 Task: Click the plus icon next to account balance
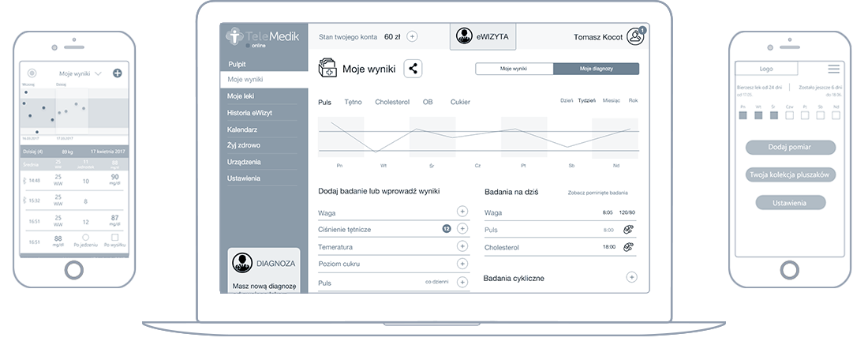click(412, 36)
